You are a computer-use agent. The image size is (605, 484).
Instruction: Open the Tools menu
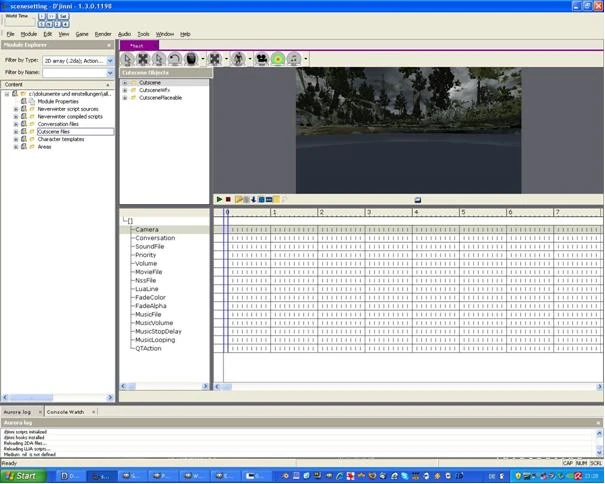[x=143, y=34]
